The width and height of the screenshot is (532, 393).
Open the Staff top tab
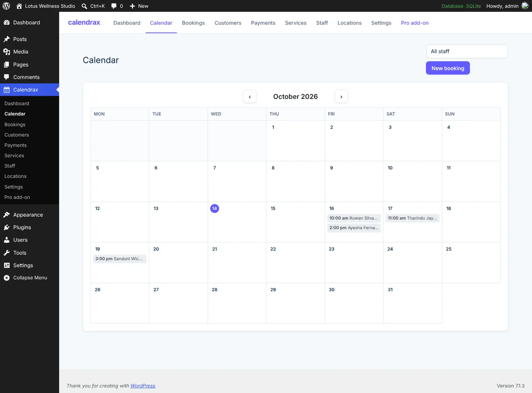point(322,23)
